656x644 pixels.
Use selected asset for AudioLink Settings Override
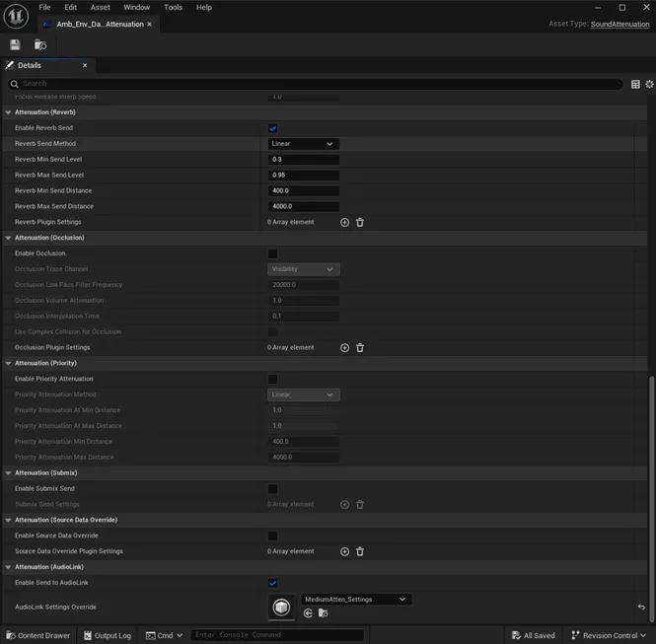308,613
